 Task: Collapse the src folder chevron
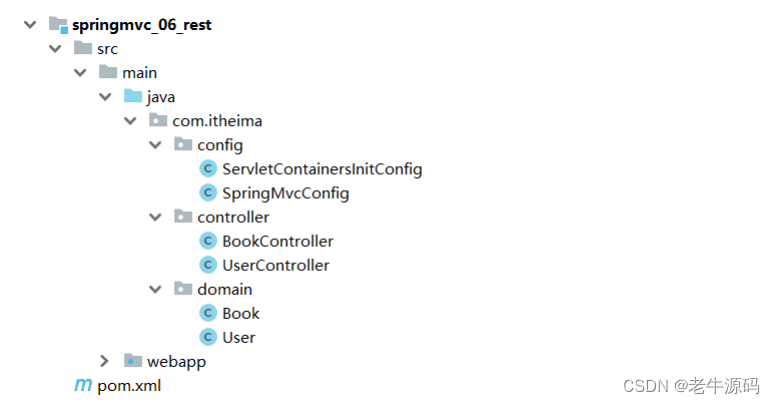(x=55, y=49)
